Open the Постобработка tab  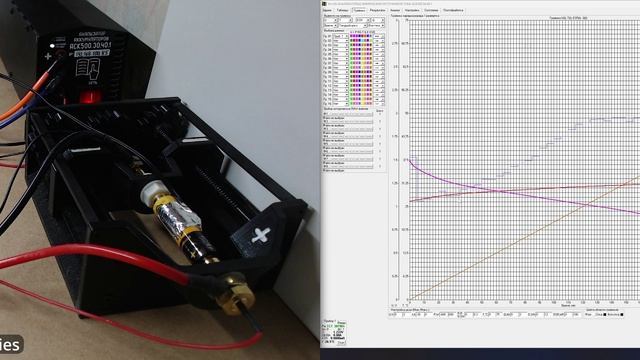pos(453,10)
